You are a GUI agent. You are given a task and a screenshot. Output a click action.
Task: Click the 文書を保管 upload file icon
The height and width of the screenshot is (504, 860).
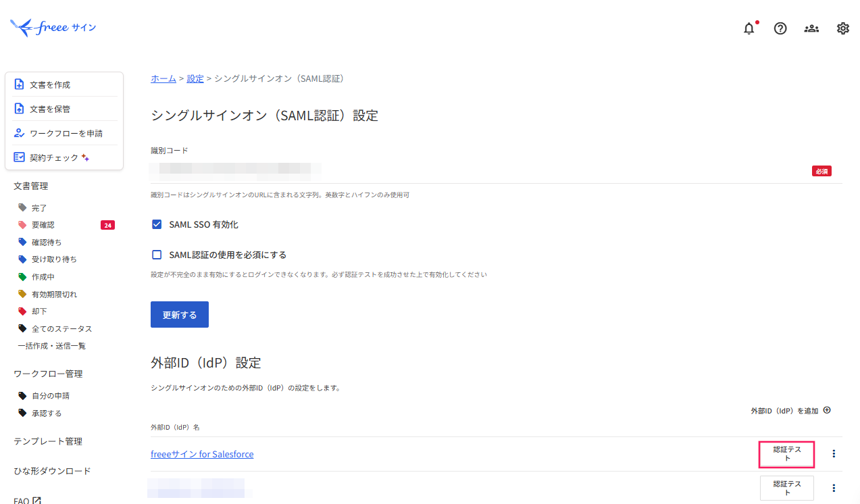tap(20, 109)
